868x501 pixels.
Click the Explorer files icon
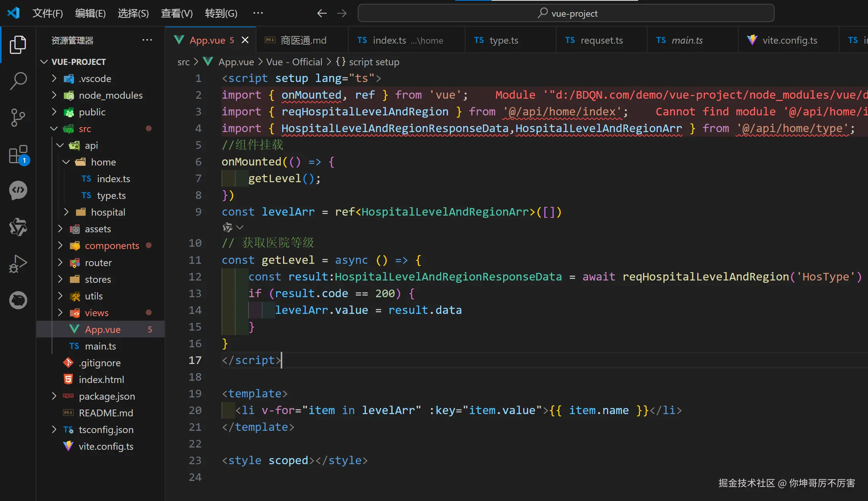click(x=18, y=45)
